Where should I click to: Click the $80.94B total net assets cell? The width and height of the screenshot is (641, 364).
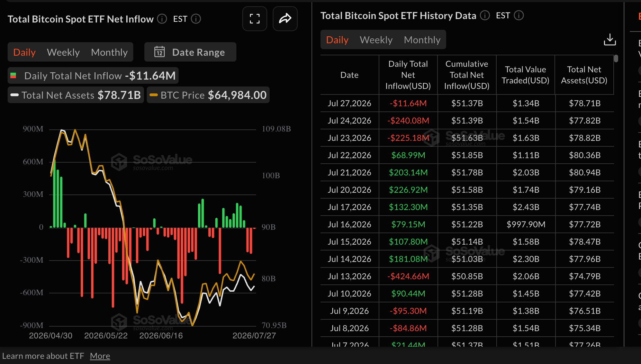pyautogui.click(x=585, y=172)
